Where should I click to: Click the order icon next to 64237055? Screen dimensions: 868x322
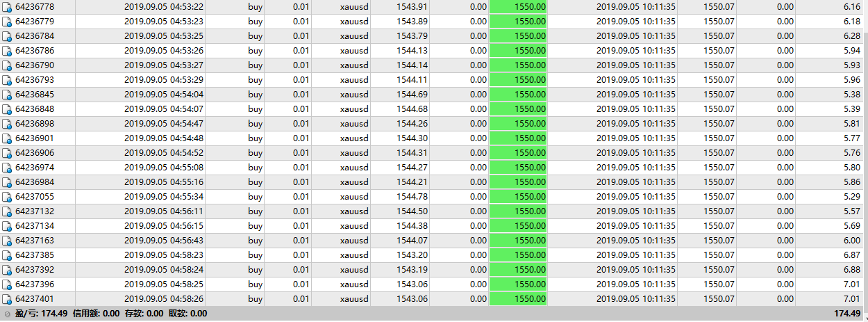pos(7,197)
